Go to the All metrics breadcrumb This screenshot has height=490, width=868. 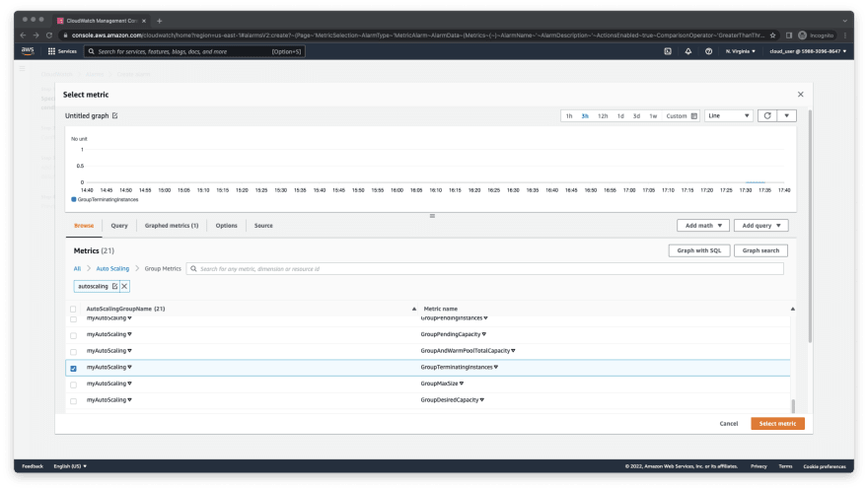(x=77, y=269)
